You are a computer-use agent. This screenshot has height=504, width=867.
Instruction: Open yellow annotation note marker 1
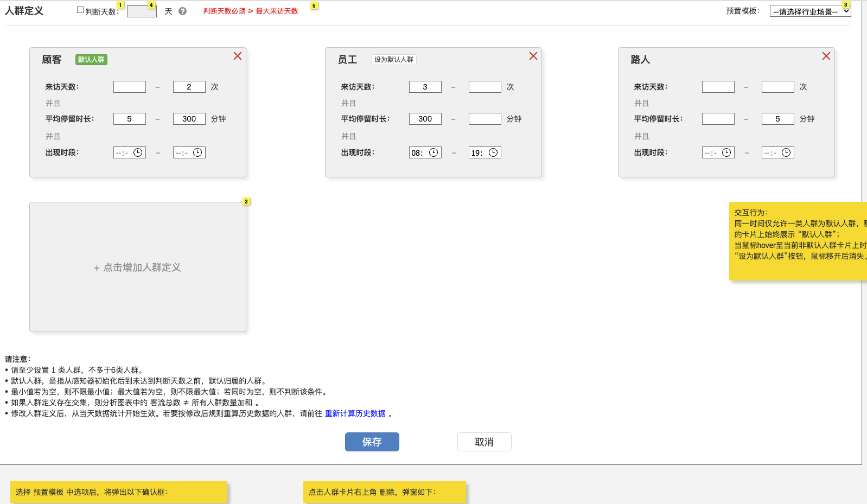coord(120,5)
